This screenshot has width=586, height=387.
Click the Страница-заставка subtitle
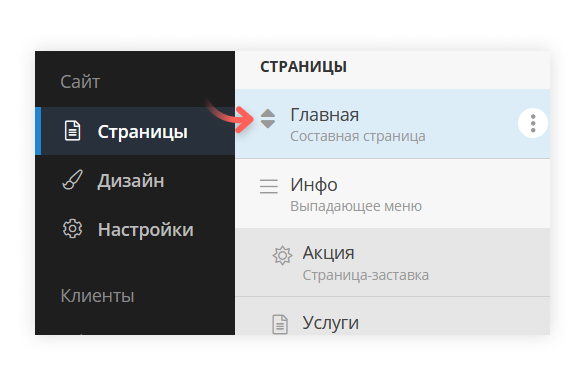click(366, 275)
